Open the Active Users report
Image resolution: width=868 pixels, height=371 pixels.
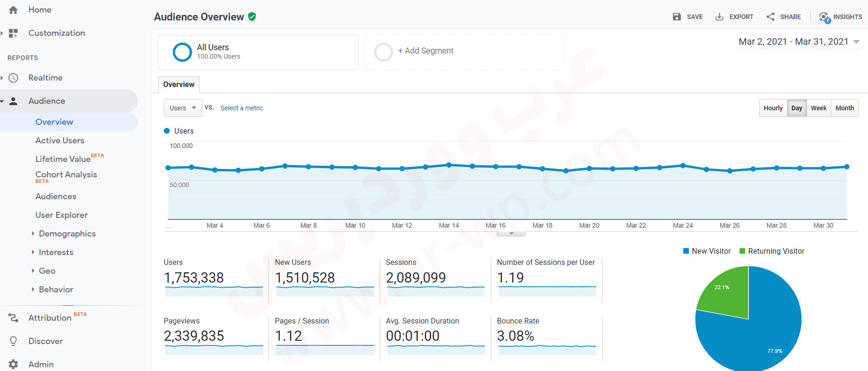pyautogui.click(x=60, y=141)
